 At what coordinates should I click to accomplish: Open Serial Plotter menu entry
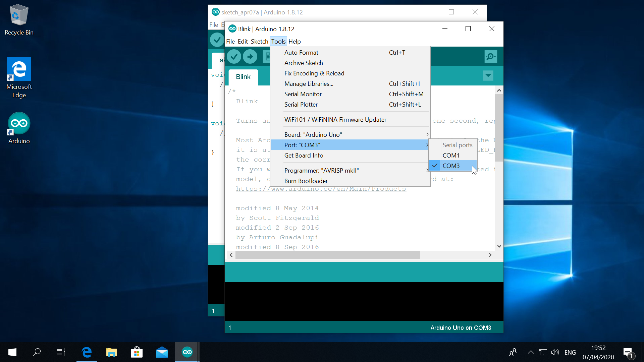point(350,105)
